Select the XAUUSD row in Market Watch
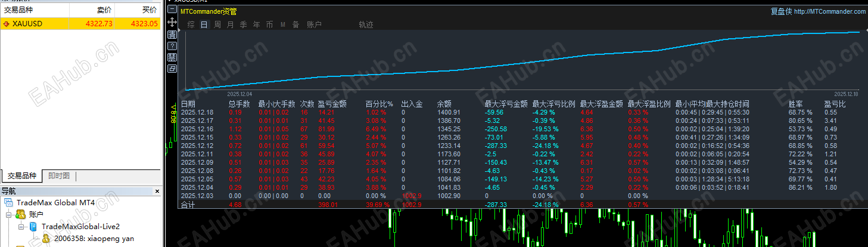This screenshot has width=868, height=247. pyautogui.click(x=80, y=24)
